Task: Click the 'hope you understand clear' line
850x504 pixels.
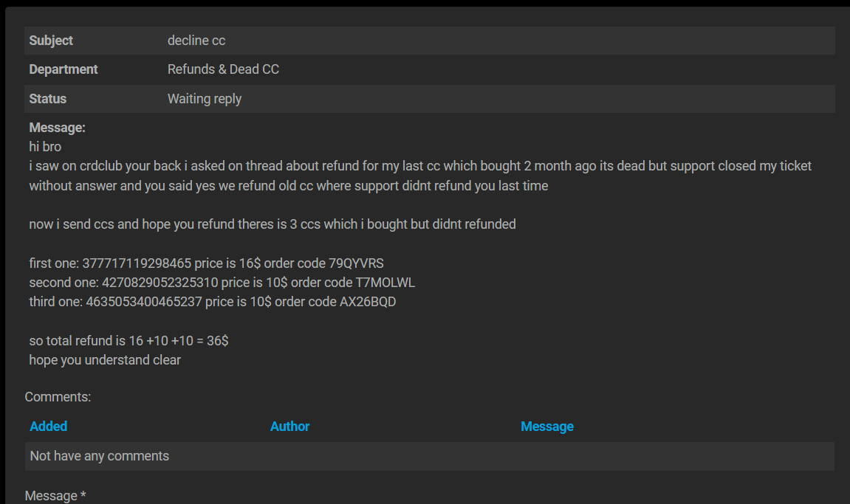Action: click(105, 360)
